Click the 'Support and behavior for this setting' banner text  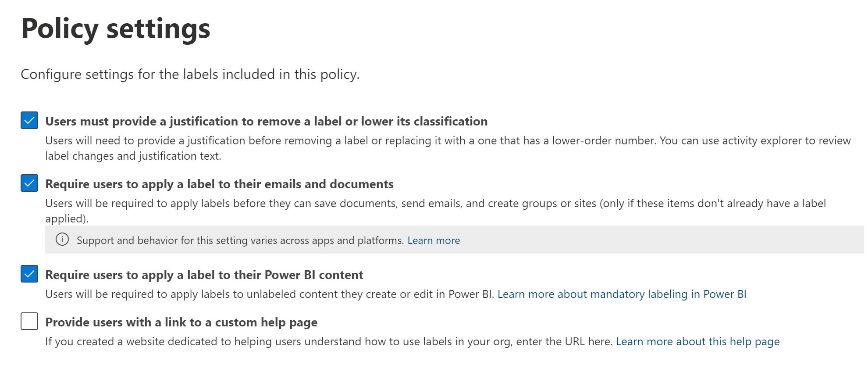tap(240, 240)
